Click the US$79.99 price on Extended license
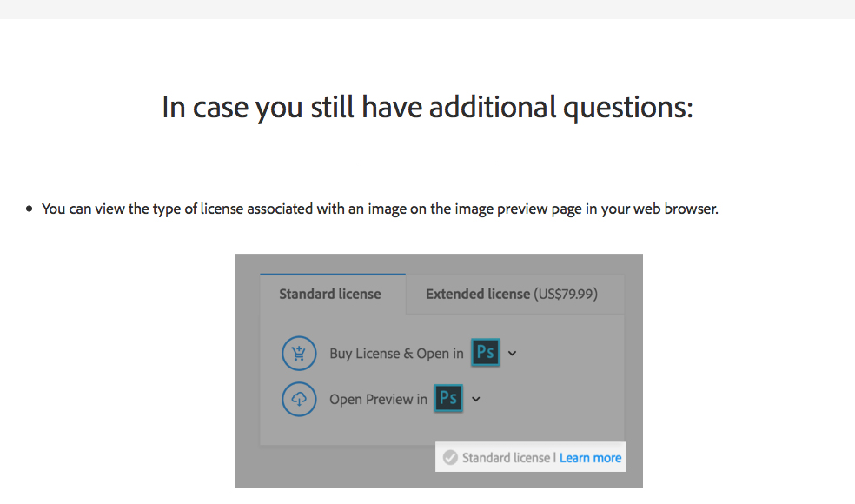 (566, 294)
